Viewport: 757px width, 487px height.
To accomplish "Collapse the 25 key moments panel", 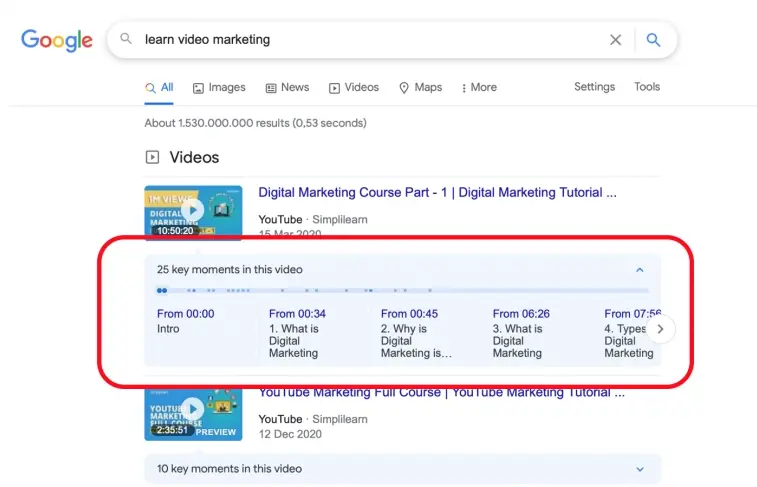I will (x=640, y=270).
